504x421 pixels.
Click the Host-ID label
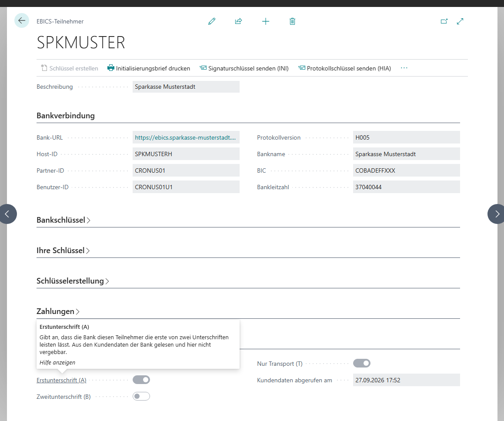pyautogui.click(x=47, y=154)
